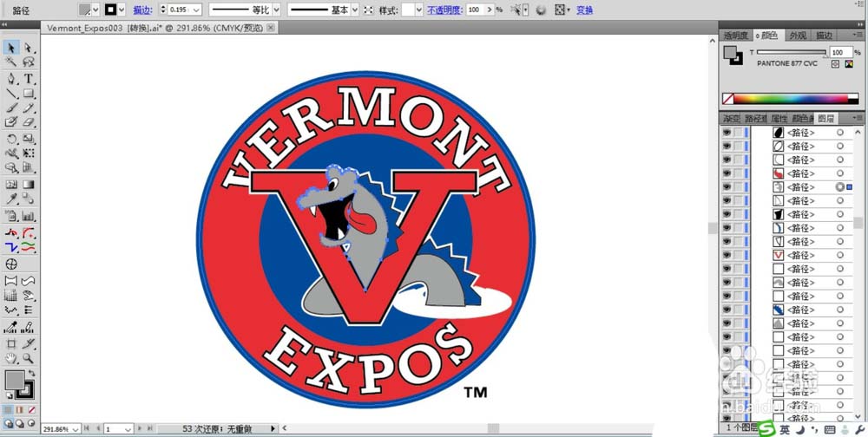868x437 pixels.
Task: Select the Blend tool
Action: [x=29, y=199]
